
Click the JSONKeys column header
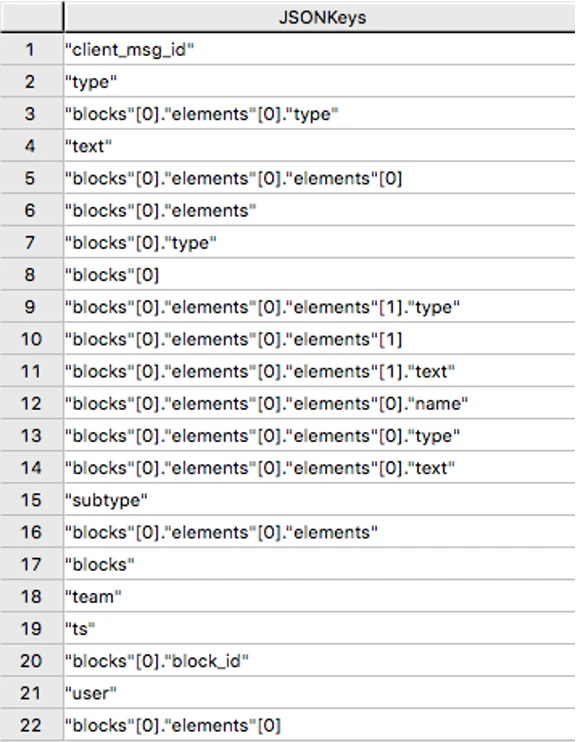click(320, 17)
